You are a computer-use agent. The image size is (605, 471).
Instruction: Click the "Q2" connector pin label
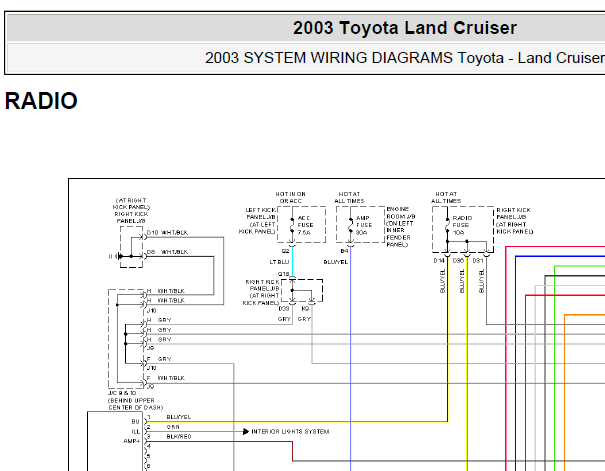(285, 251)
